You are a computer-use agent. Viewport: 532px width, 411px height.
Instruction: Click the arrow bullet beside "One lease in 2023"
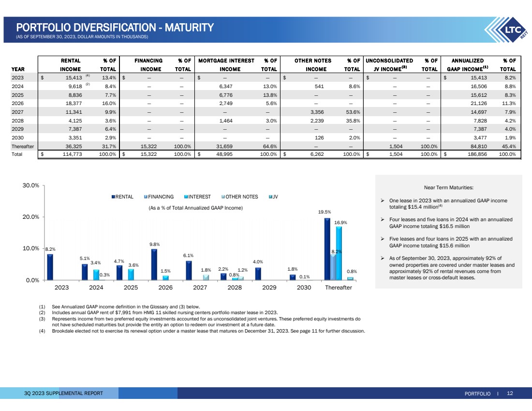(x=383, y=200)
